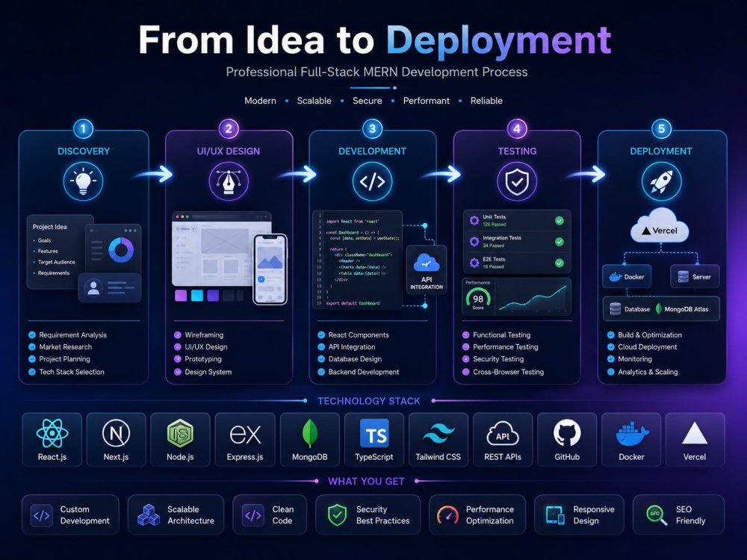The width and height of the screenshot is (747, 560).
Task: Select the Express.js ex logo
Action: (x=245, y=435)
